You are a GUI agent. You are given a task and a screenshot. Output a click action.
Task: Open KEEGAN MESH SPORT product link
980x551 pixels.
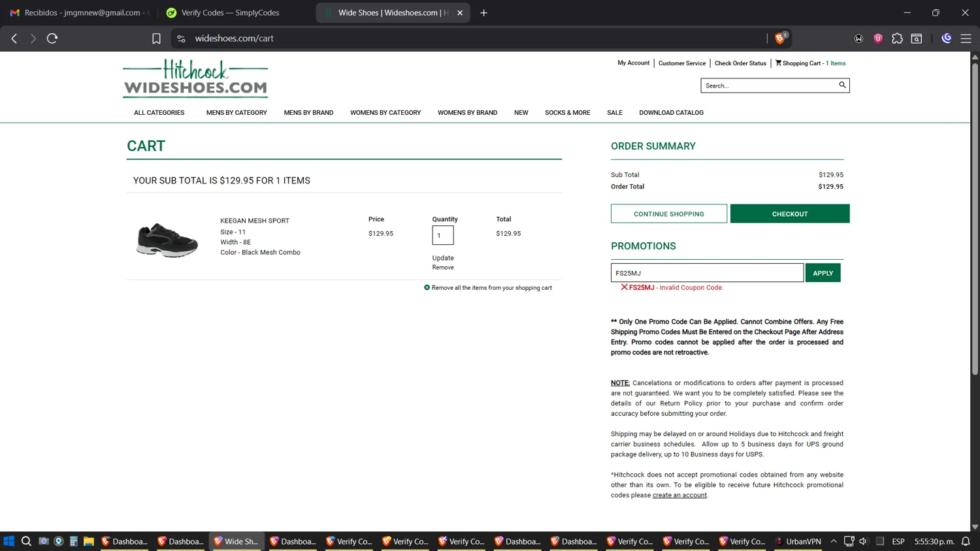(254, 221)
